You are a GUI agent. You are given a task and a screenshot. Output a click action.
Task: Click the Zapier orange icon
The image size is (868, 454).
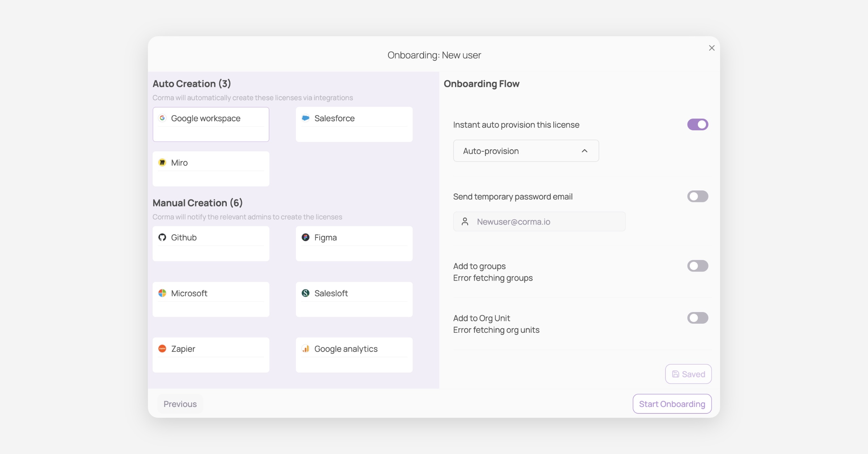click(162, 349)
